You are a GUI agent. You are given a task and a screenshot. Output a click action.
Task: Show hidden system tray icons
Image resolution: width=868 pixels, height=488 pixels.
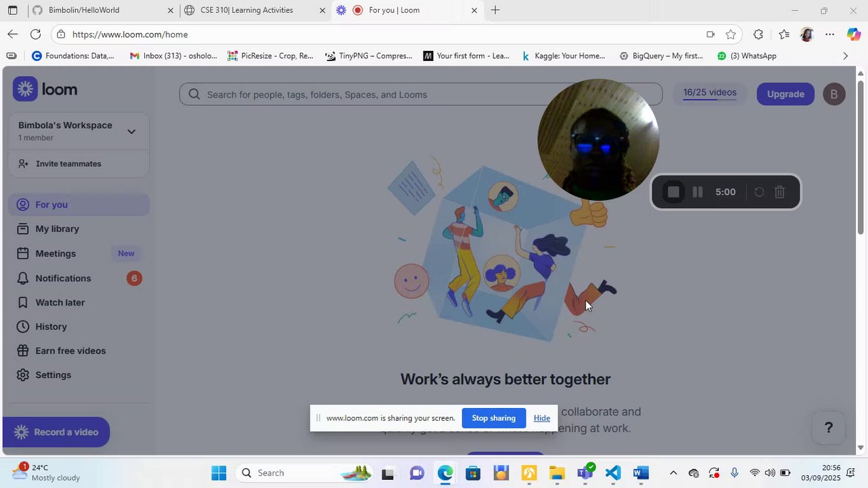673,473
